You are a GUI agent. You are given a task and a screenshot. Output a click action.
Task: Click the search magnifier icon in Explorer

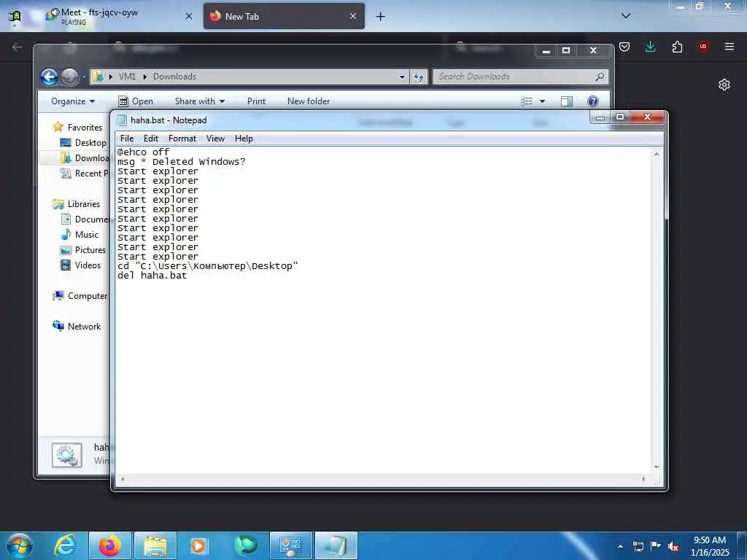(x=600, y=76)
